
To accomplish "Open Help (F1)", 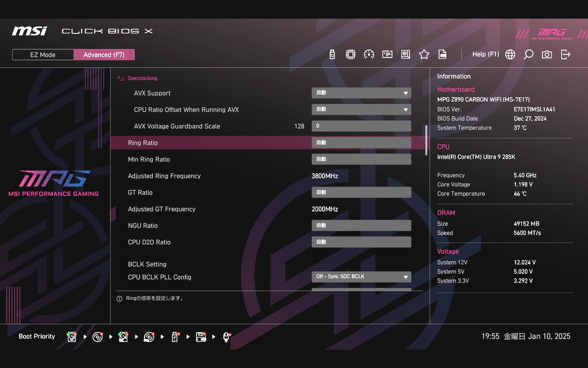I will point(486,54).
